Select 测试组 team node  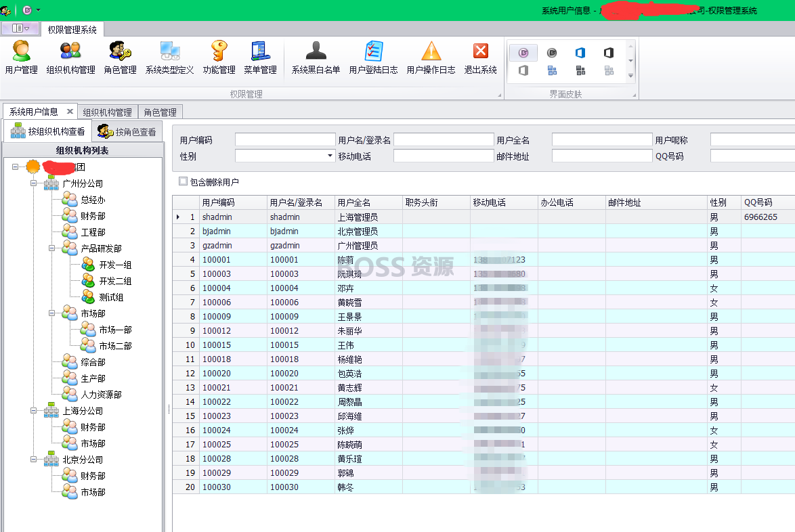tap(111, 297)
